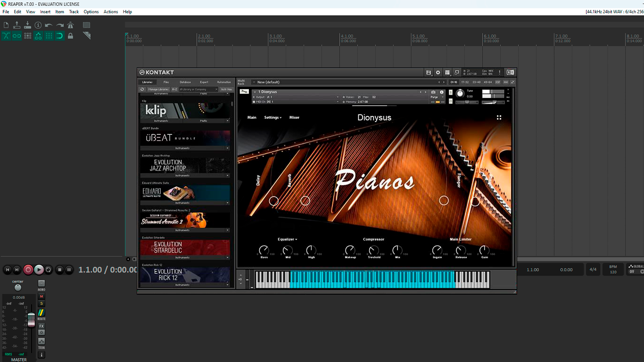The image size is (644, 362).
Task: Open the Options menu
Action: (91, 12)
